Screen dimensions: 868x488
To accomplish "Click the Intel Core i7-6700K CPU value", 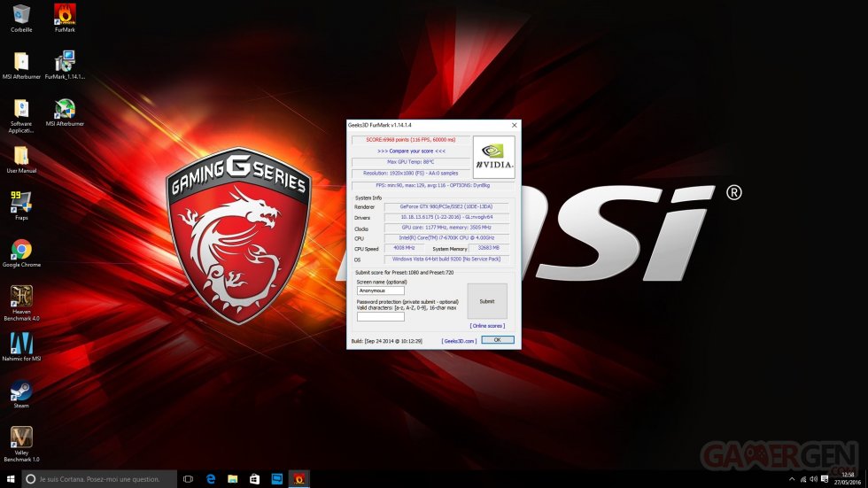I will 446,238.
